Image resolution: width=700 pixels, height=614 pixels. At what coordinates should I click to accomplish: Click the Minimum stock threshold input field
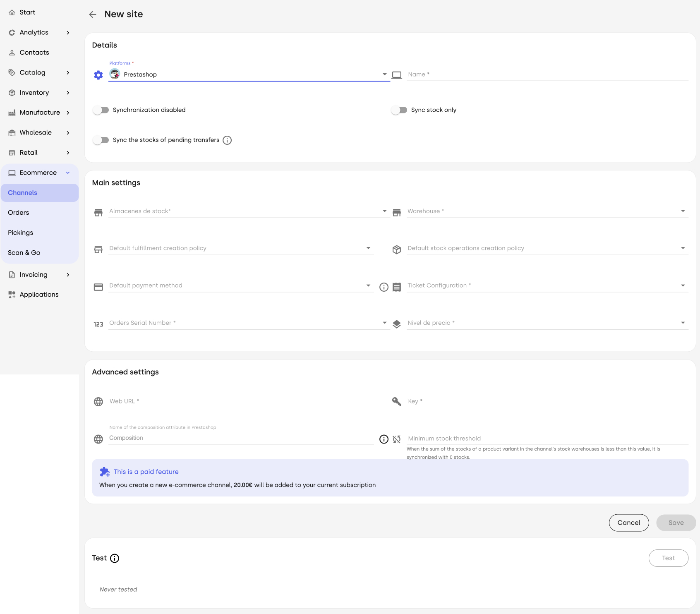(x=547, y=439)
